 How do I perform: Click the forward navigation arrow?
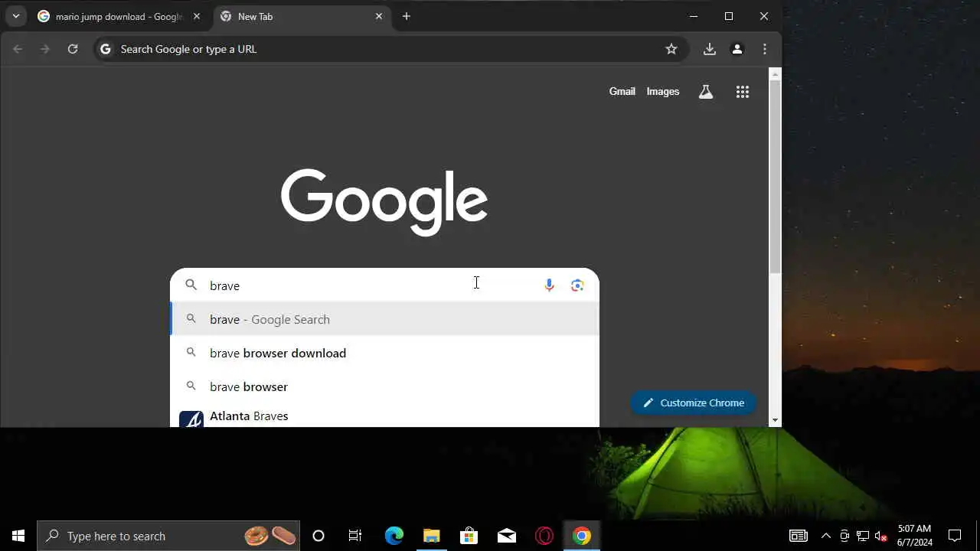(45, 49)
